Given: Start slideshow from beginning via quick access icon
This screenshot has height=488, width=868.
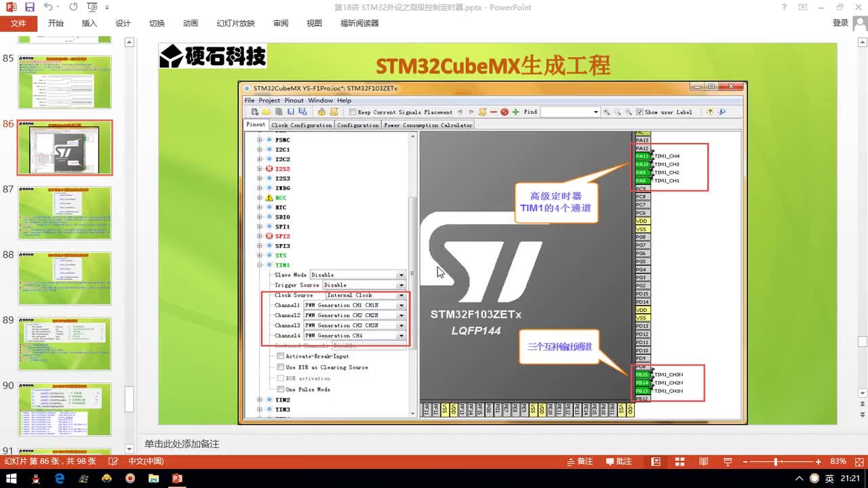Looking at the screenshot, I should click(92, 7).
